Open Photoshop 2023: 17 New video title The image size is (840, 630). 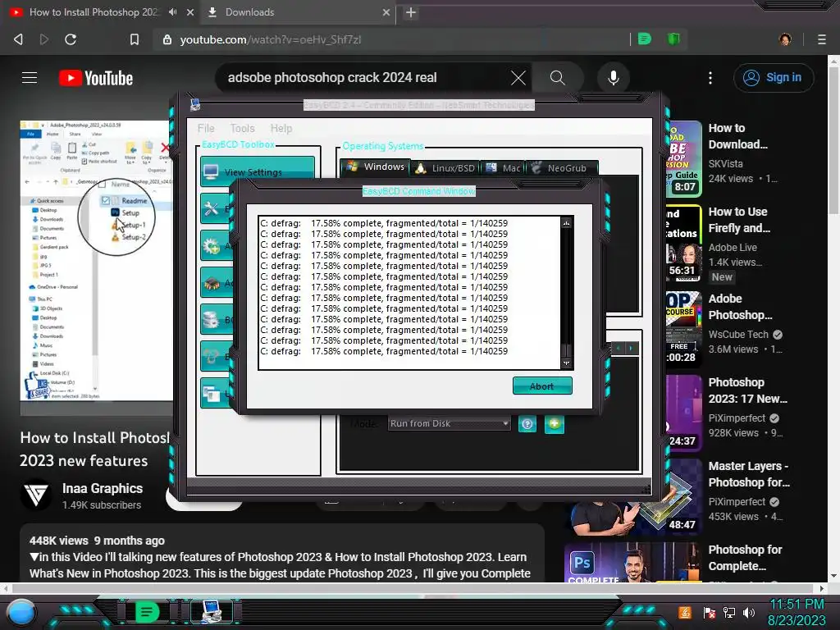748,390
